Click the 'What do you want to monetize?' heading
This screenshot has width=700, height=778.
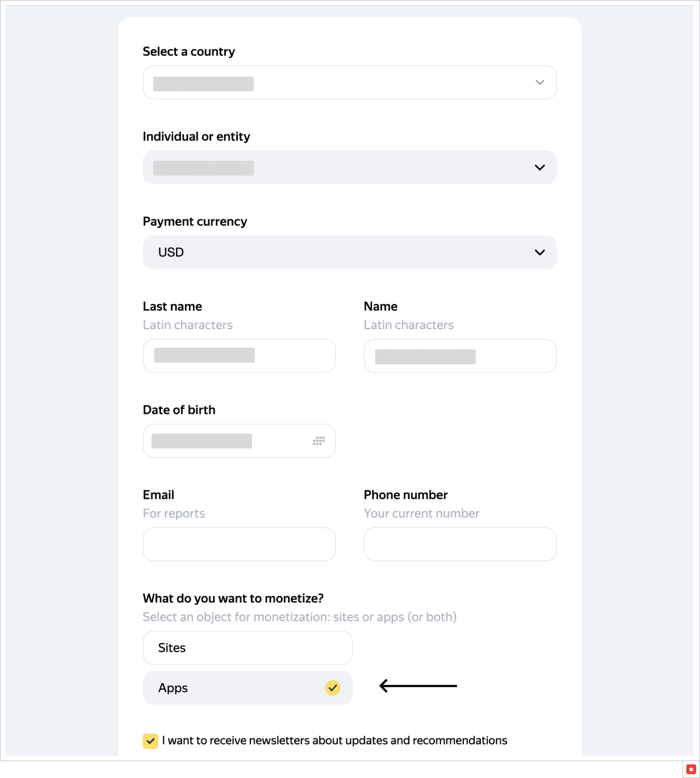coord(233,598)
